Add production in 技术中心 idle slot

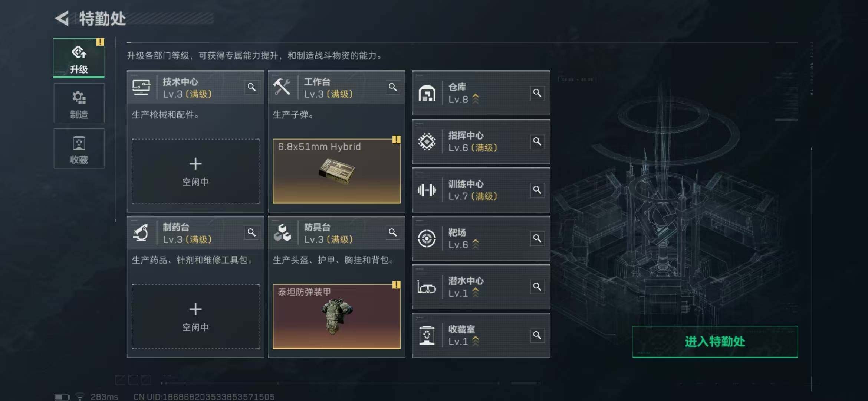click(195, 171)
